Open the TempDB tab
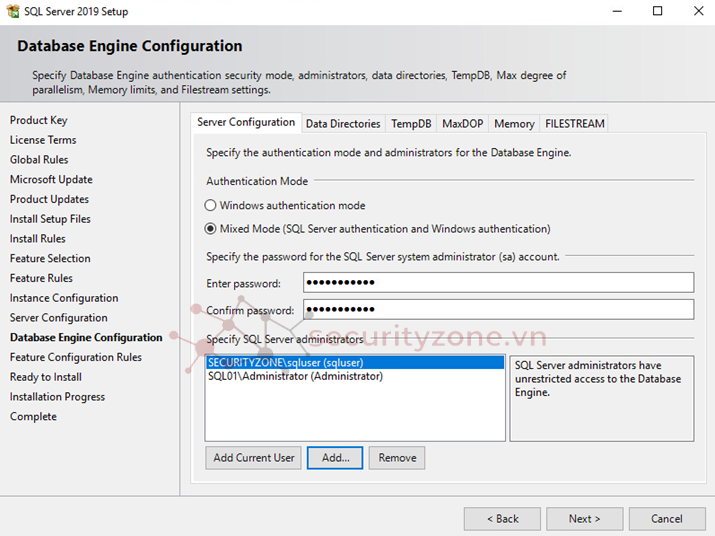Viewport: 715px width, 536px height. point(411,124)
